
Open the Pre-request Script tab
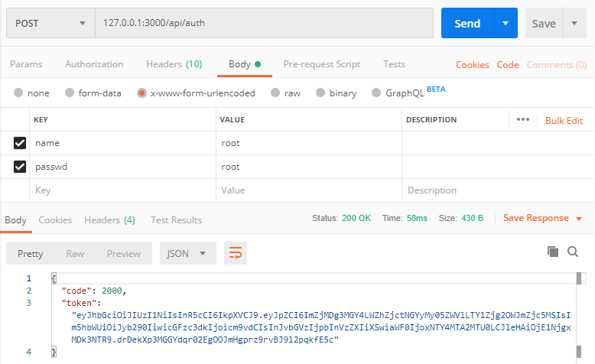pos(322,64)
